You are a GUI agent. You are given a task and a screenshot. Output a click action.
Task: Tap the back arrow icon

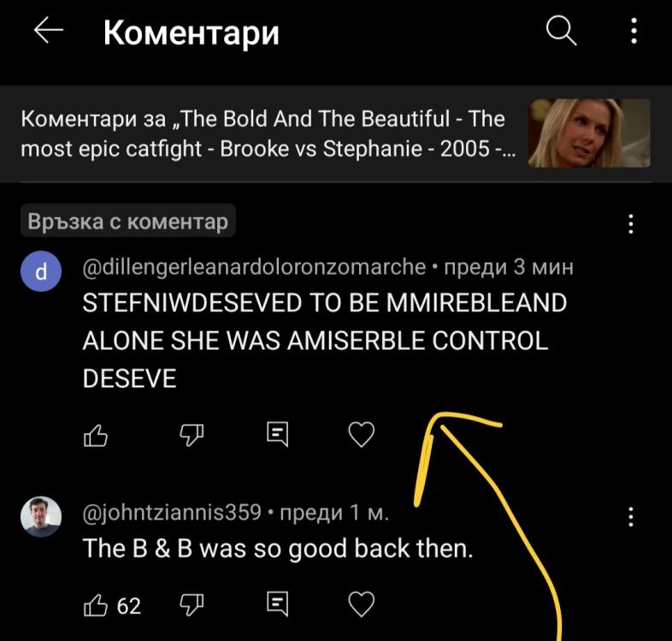point(49,32)
